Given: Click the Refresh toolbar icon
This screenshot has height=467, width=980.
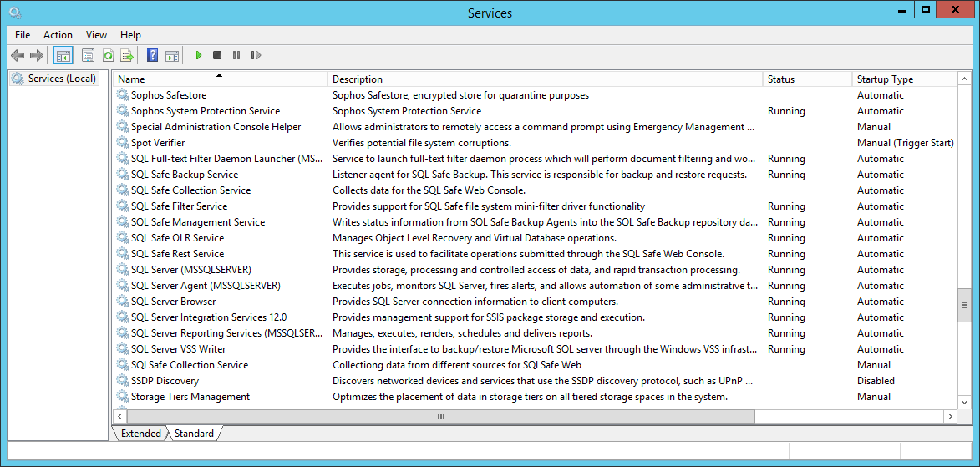Looking at the screenshot, I should (x=108, y=56).
